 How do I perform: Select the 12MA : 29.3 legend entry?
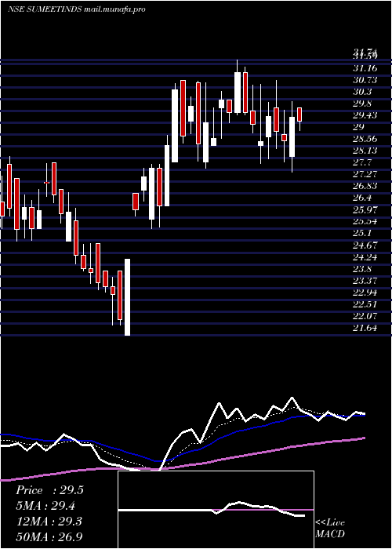tap(49, 522)
